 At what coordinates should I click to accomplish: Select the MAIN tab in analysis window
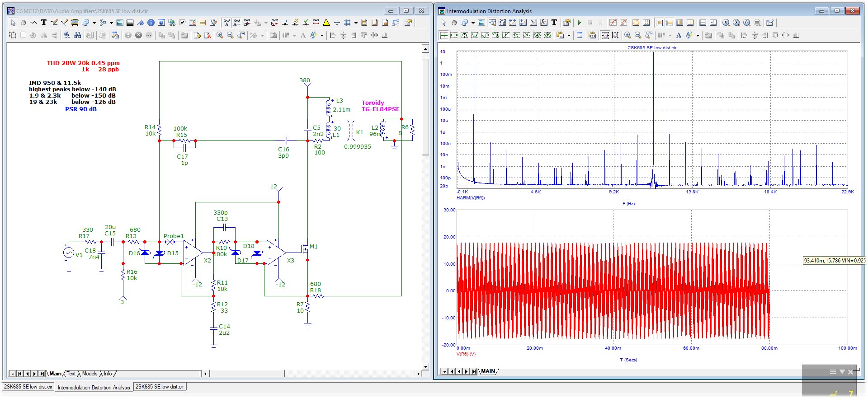click(488, 371)
